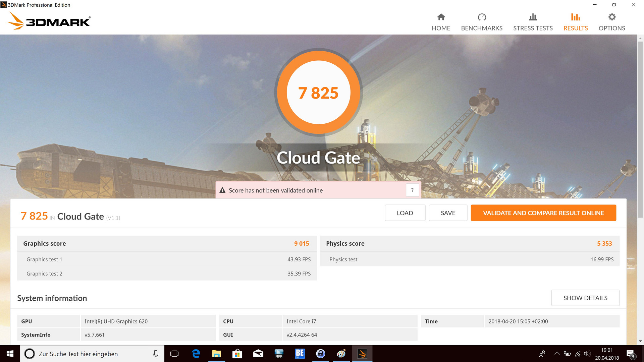Click the equalizer app taskbar icon
644x362 pixels.
coord(279,354)
